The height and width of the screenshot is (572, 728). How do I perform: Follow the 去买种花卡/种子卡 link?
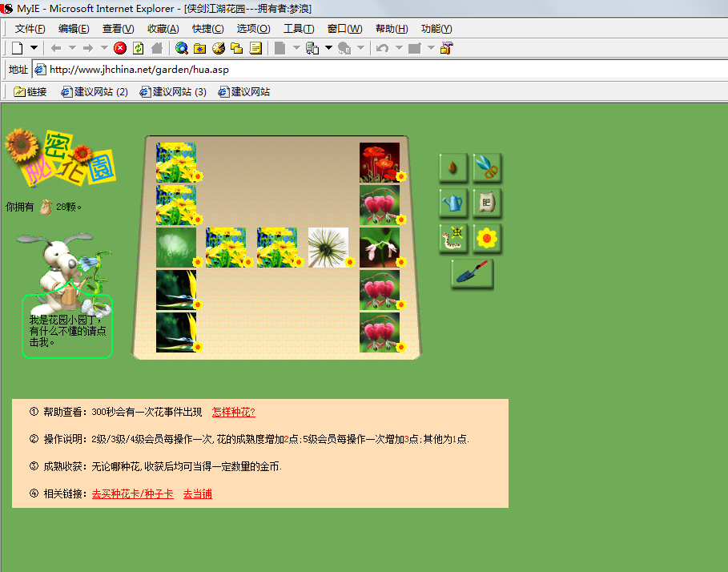point(133,494)
